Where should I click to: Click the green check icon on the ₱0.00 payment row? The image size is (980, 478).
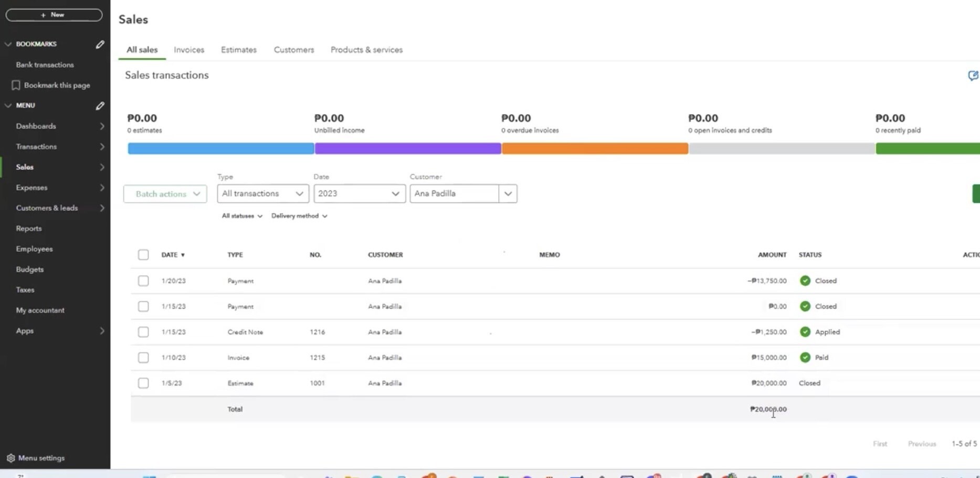coord(805,306)
